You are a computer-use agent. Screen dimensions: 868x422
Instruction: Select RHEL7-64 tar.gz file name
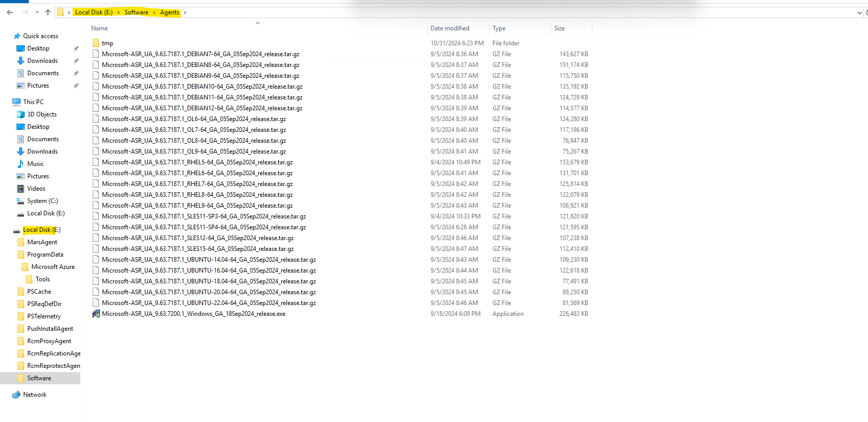197,184
